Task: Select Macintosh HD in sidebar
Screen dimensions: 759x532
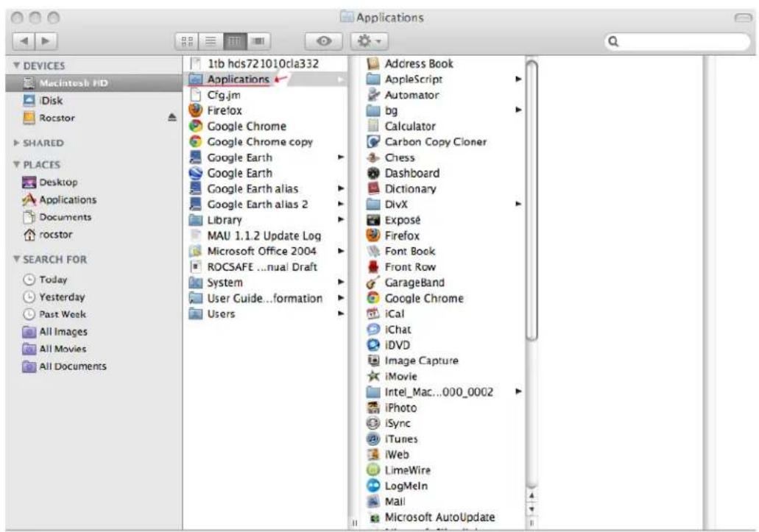Action: pyautogui.click(x=94, y=83)
